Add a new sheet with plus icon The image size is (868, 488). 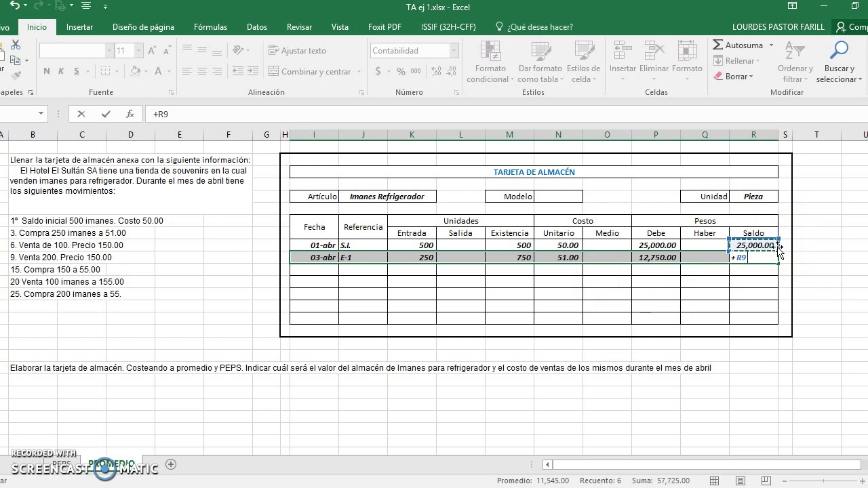click(x=171, y=464)
